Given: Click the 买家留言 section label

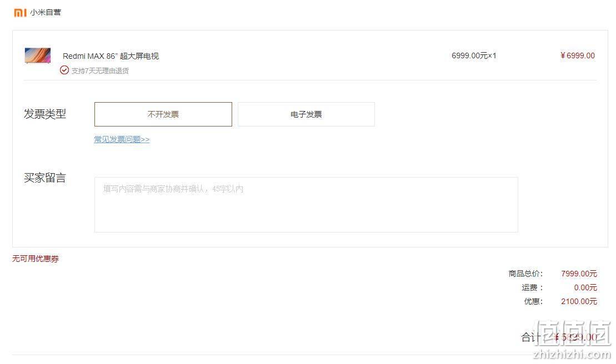Looking at the screenshot, I should [45, 178].
